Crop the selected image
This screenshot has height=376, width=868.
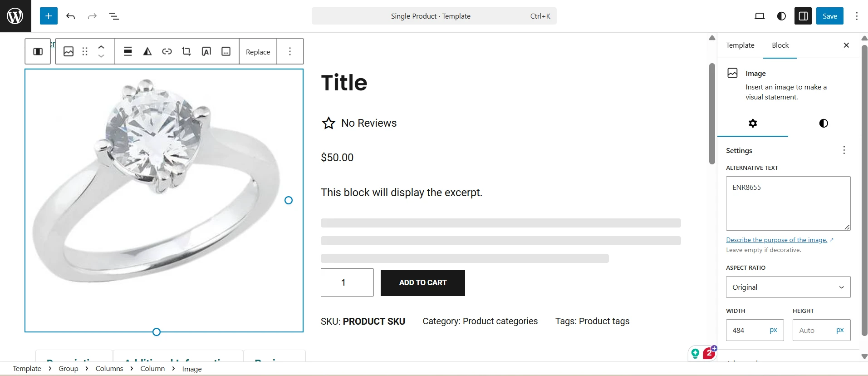click(x=186, y=51)
